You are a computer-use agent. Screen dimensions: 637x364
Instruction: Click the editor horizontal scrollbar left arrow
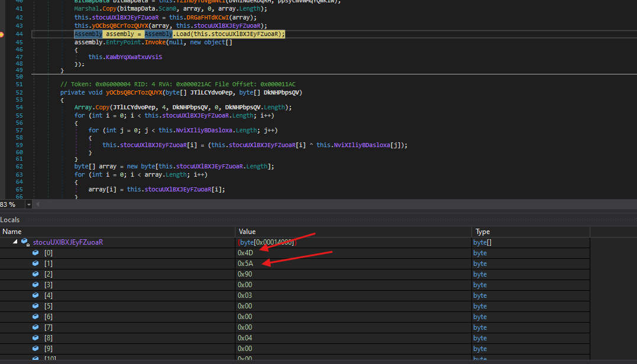[37, 204]
